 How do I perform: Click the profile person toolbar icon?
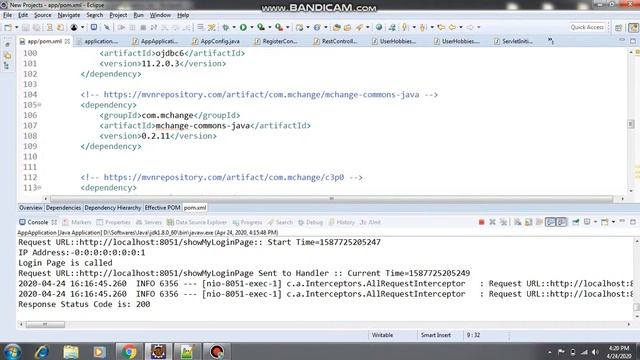(74, 27)
